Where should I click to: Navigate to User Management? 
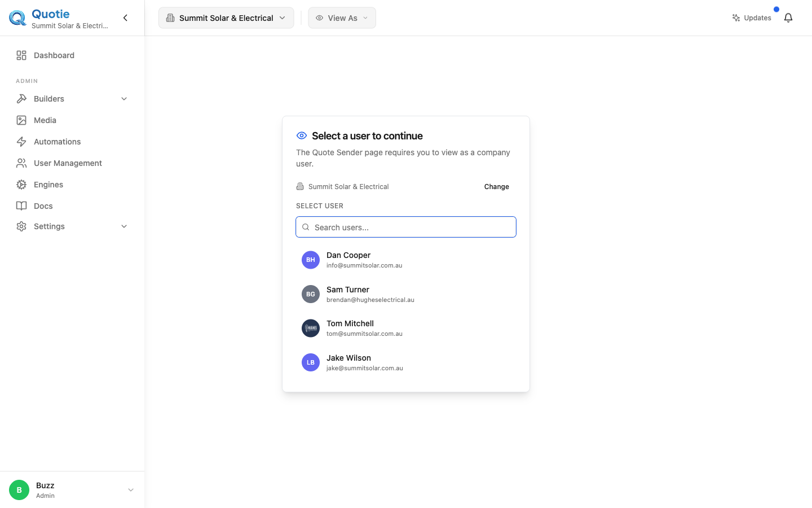[x=72, y=163]
